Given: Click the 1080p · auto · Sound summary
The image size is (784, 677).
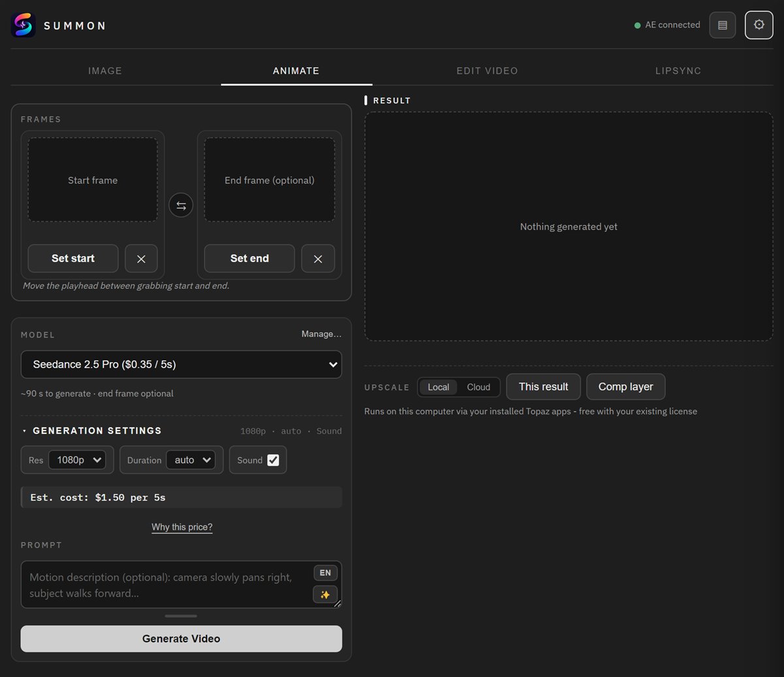Looking at the screenshot, I should pos(291,431).
